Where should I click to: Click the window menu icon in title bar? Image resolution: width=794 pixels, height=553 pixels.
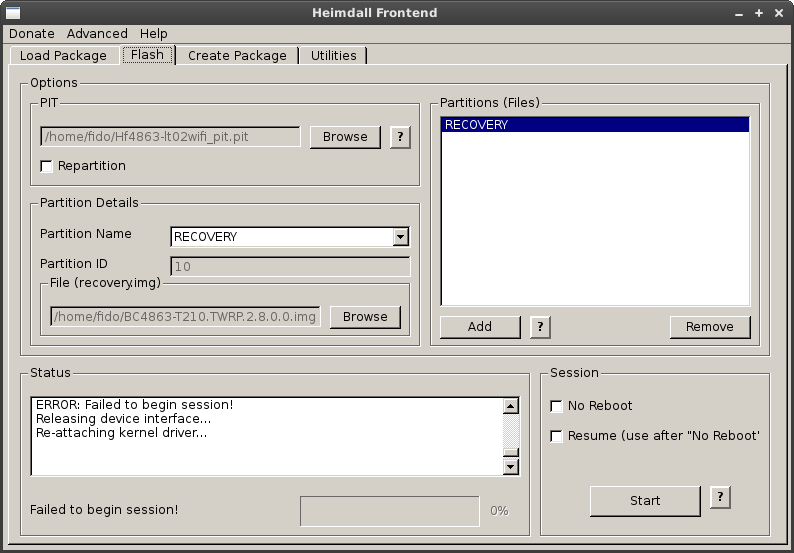13,13
